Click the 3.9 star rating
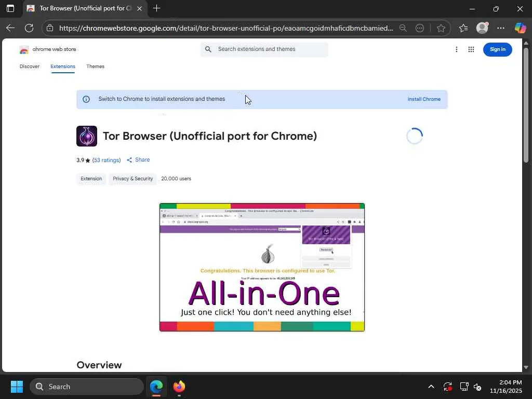This screenshot has height=399, width=532. 83,160
